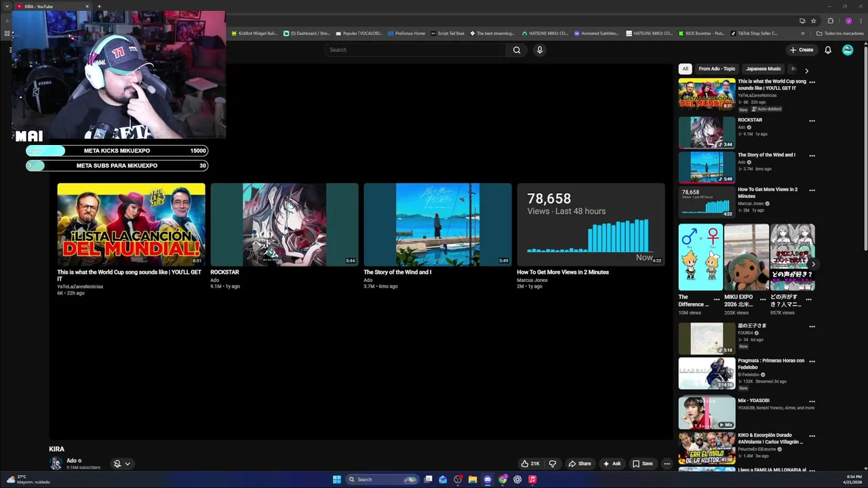Open options for Mix - YOASOBI sidebar item

click(812, 401)
